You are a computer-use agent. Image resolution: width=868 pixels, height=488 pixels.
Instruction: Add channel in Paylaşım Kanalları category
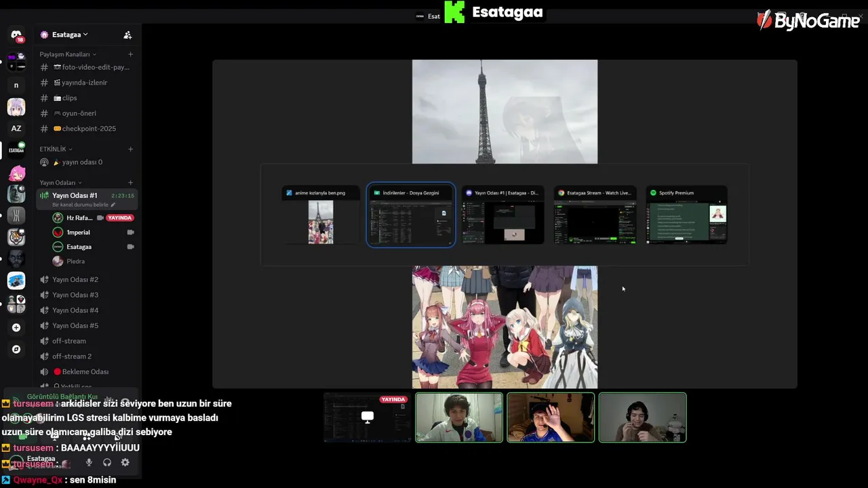(x=130, y=54)
